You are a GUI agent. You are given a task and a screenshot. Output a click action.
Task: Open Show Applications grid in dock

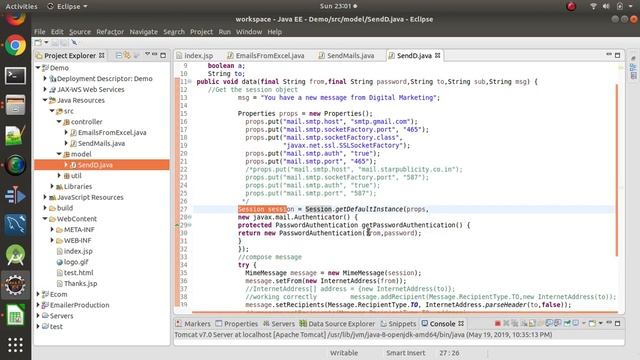click(15, 345)
